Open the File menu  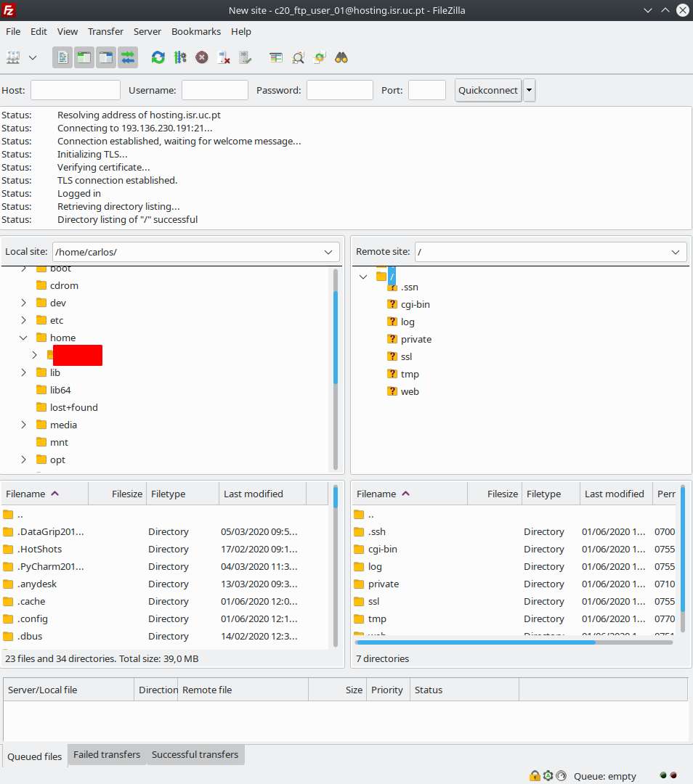13,31
